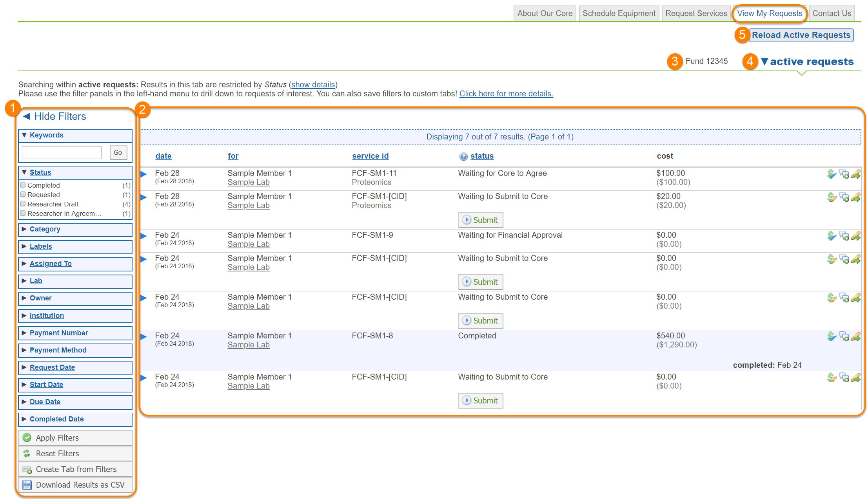The height and width of the screenshot is (499, 868).
Task: Expand the Category filter panel
Action: pyautogui.click(x=45, y=229)
